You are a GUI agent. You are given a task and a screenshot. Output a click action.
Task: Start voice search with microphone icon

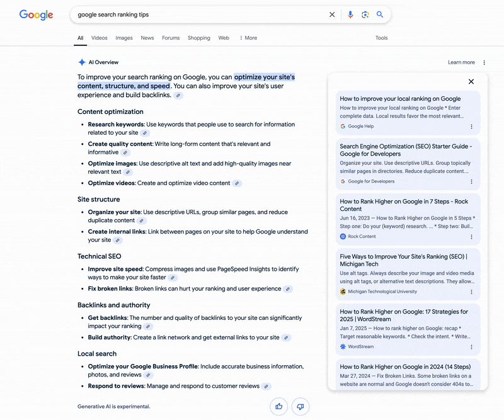pos(350,14)
